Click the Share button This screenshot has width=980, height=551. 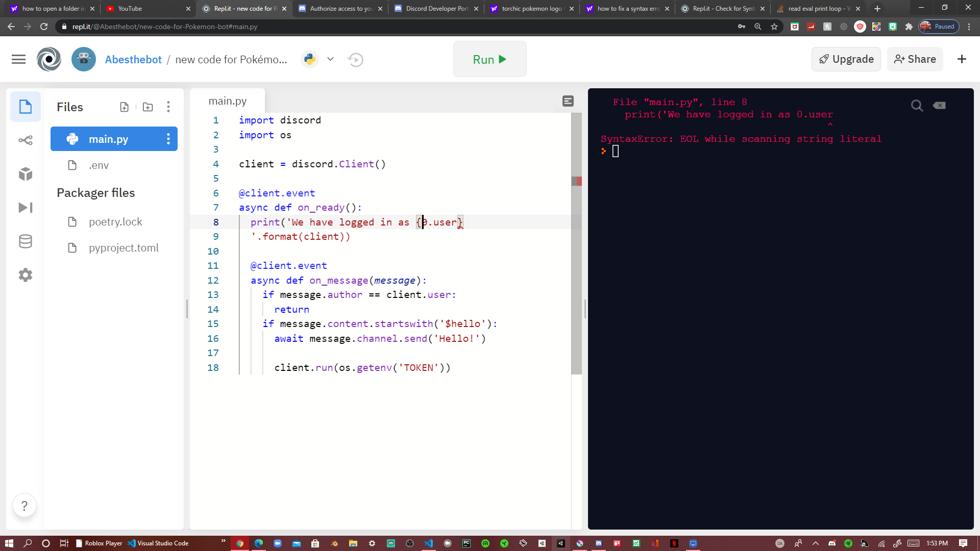pos(915,59)
